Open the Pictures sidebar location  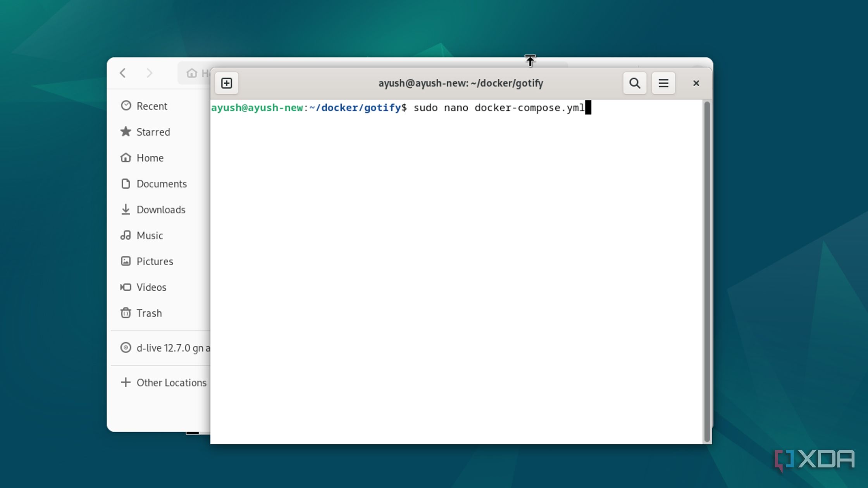(x=154, y=261)
